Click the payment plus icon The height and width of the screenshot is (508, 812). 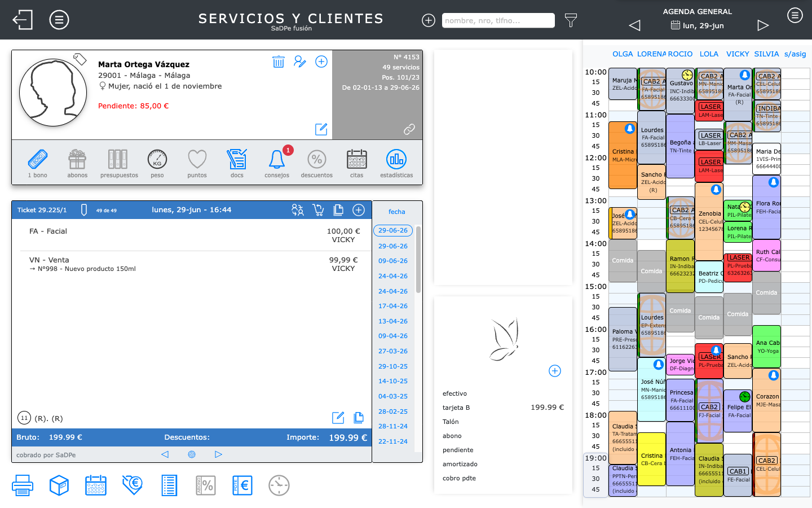[x=555, y=371]
